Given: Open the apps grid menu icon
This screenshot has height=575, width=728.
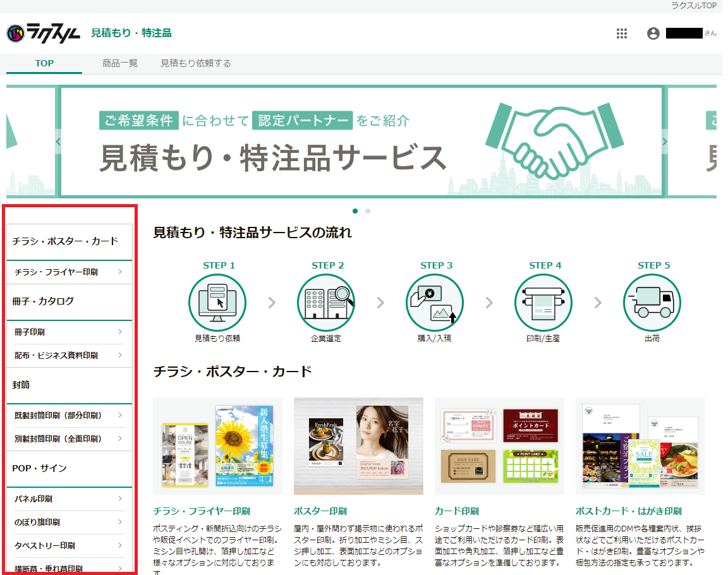Looking at the screenshot, I should (622, 33).
